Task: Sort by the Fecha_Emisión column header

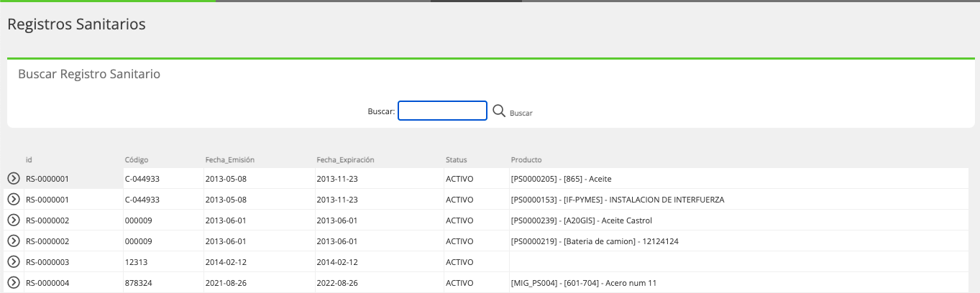Action: point(230,159)
